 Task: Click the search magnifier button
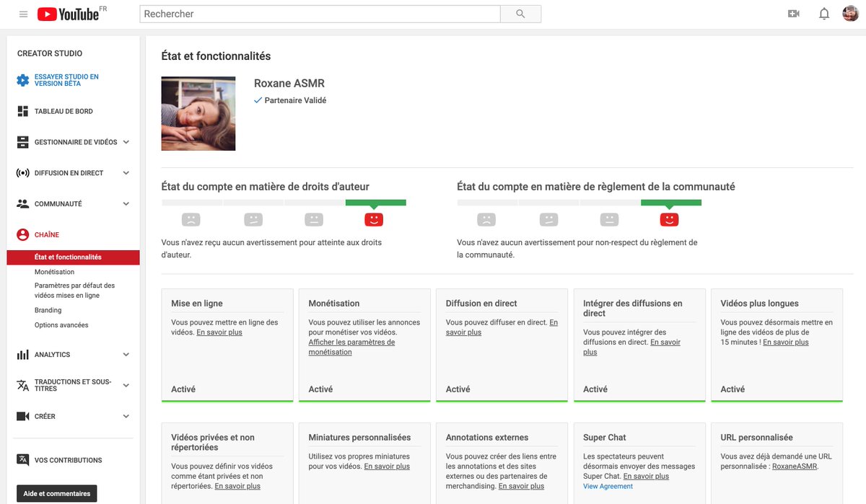(x=520, y=14)
